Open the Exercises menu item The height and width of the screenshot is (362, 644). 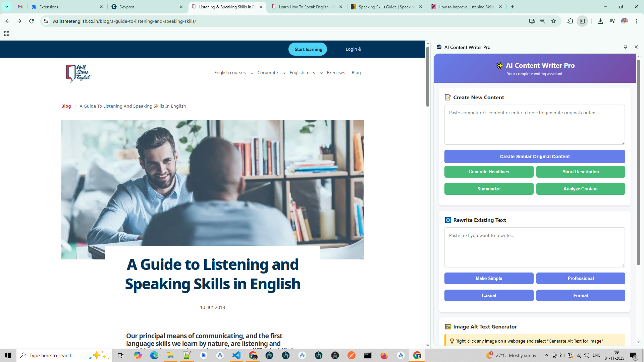pos(336,73)
